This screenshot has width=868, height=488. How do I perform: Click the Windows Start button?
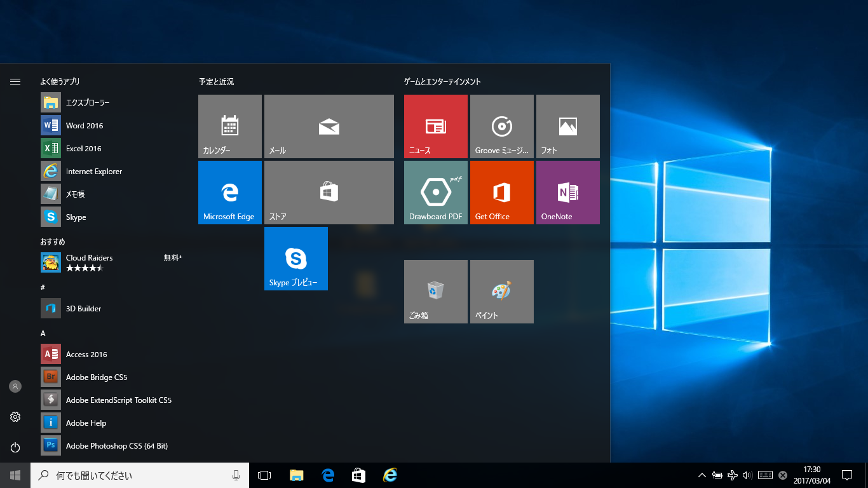tap(15, 475)
